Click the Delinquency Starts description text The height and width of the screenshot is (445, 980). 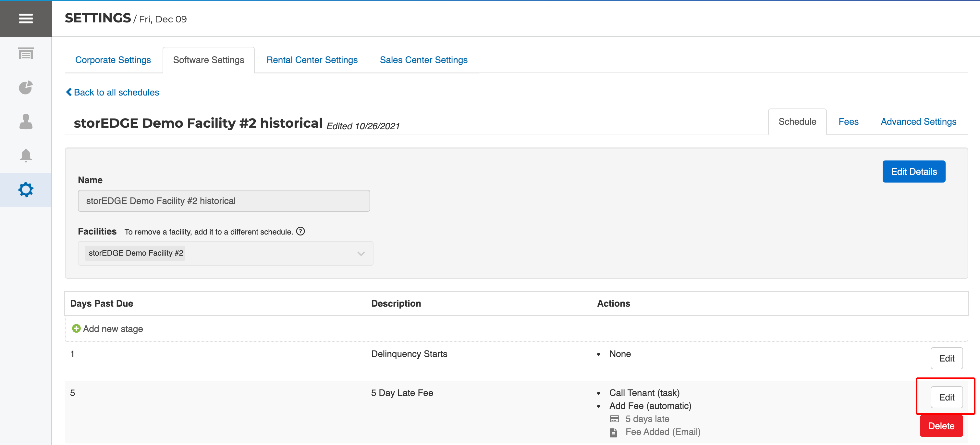point(409,354)
